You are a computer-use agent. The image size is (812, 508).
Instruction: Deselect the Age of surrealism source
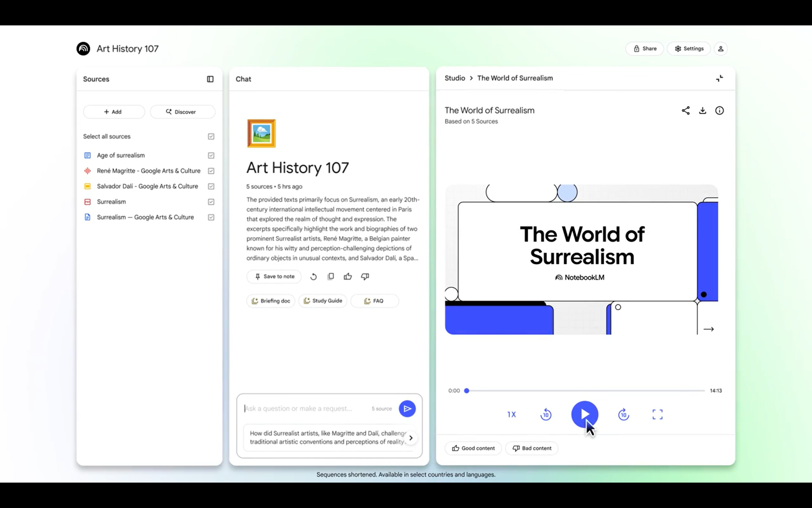point(211,155)
